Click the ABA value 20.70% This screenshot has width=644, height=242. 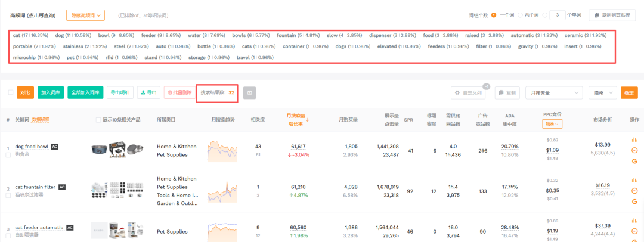[510, 146]
